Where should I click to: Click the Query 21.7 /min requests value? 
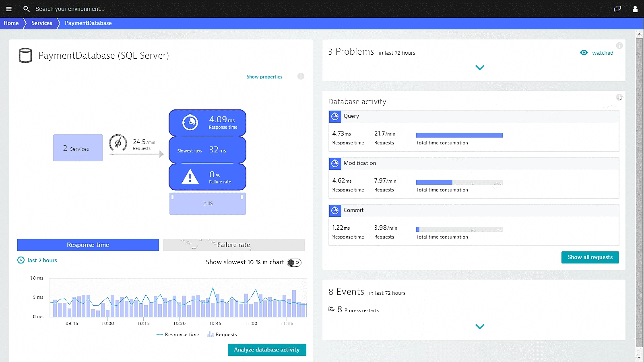[x=385, y=134]
